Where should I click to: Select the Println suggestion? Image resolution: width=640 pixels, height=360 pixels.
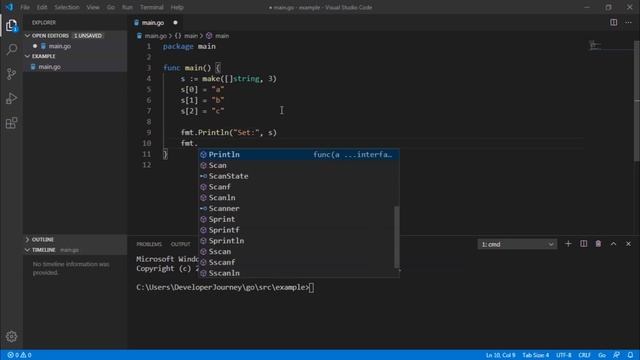coord(298,155)
